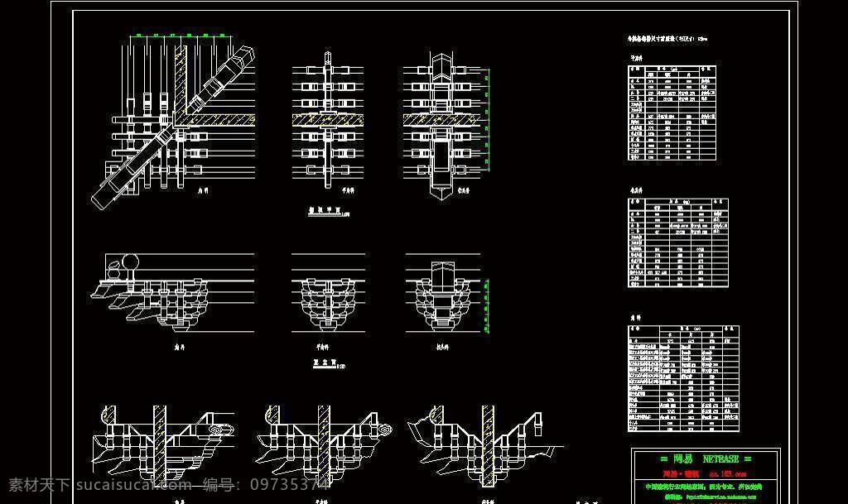This screenshot has width=848, height=504.
Task: Click the green dimension line above corner plan
Action: (x=181, y=36)
